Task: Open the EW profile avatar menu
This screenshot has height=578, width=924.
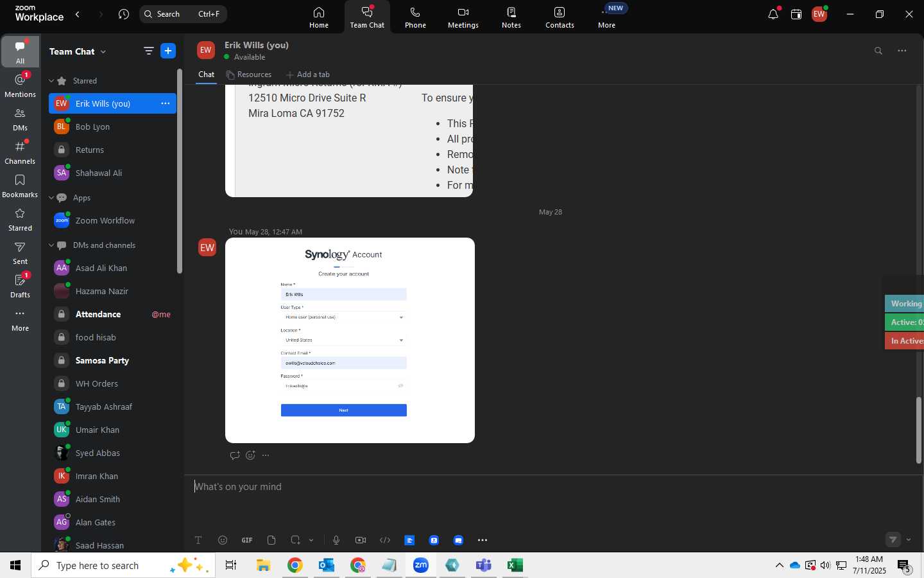Action: tap(819, 14)
